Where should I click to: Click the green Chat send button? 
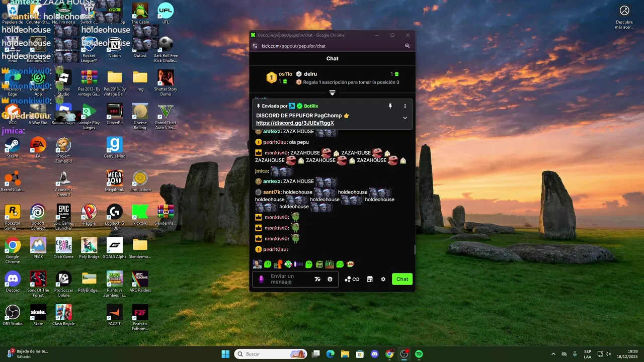tap(403, 279)
